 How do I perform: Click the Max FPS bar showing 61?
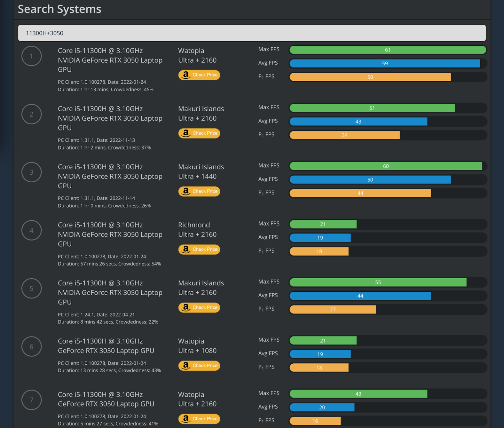(x=387, y=50)
